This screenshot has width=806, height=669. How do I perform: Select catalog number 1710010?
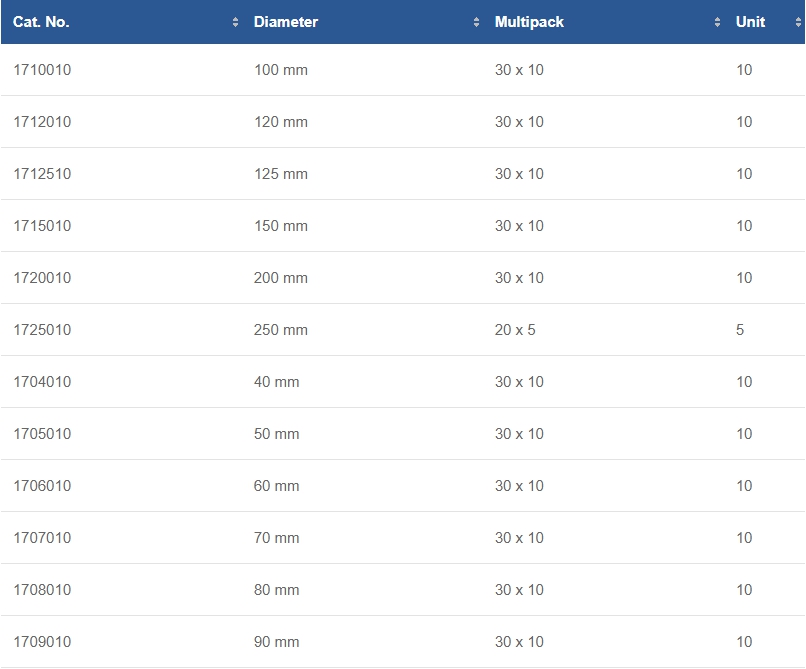[42, 70]
